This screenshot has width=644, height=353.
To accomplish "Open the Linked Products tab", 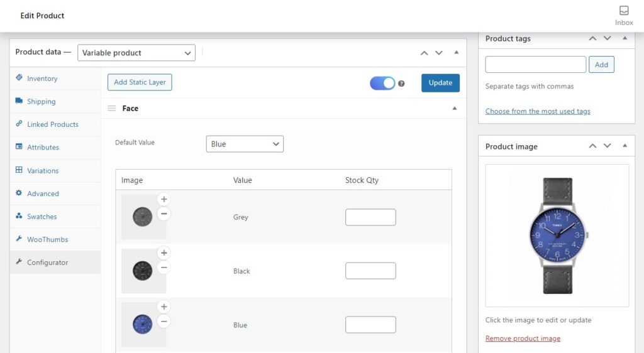I will 55,124.
